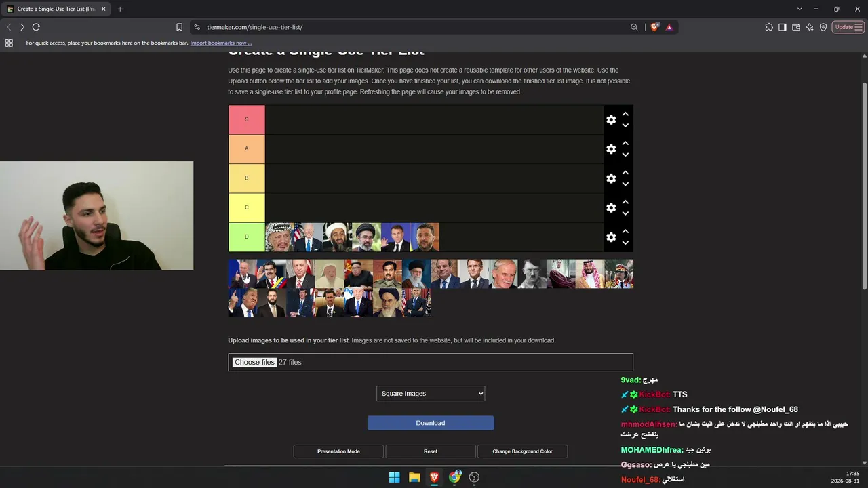Open settings gear for the S tier row
Image resolution: width=868 pixels, height=488 pixels.
[611, 120]
